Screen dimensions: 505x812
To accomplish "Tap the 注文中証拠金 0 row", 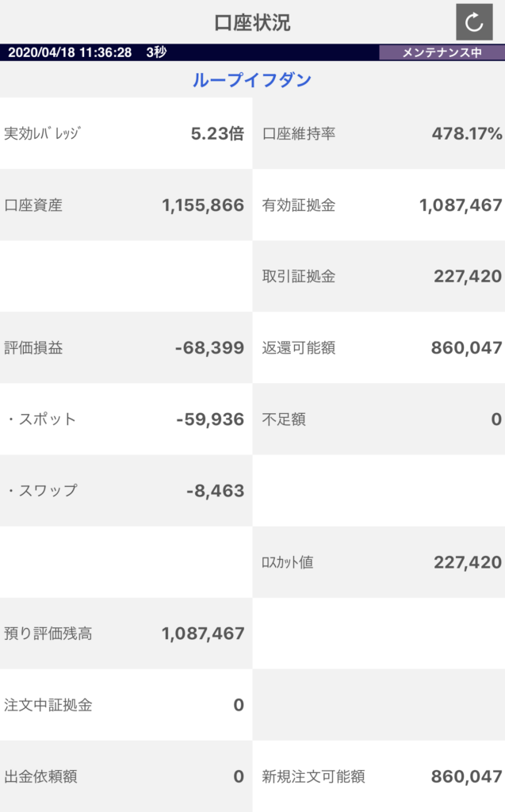I will pyautogui.click(x=126, y=705).
